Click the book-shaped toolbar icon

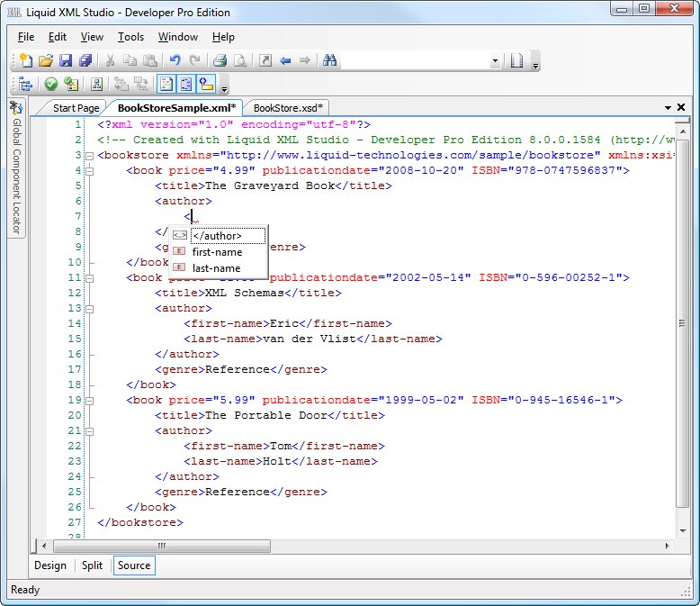click(x=516, y=60)
